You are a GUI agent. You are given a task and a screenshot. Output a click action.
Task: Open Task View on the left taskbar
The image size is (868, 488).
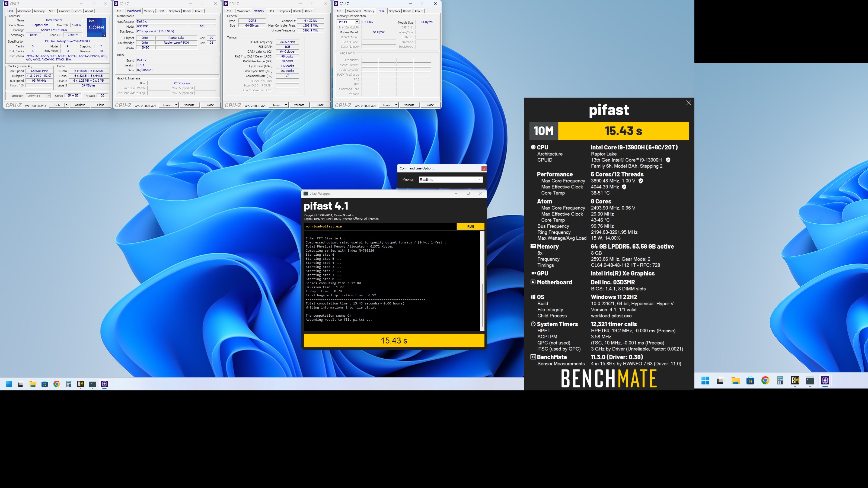pyautogui.click(x=21, y=384)
